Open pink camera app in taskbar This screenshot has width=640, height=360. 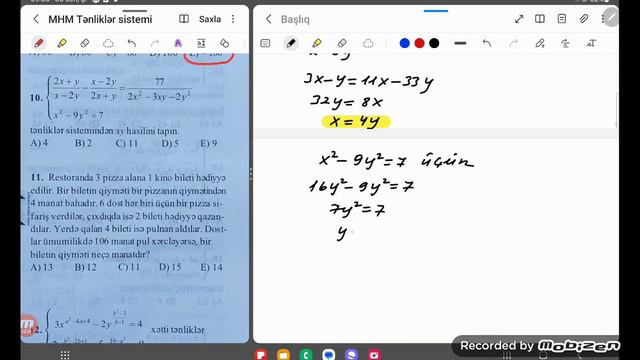coord(374,354)
